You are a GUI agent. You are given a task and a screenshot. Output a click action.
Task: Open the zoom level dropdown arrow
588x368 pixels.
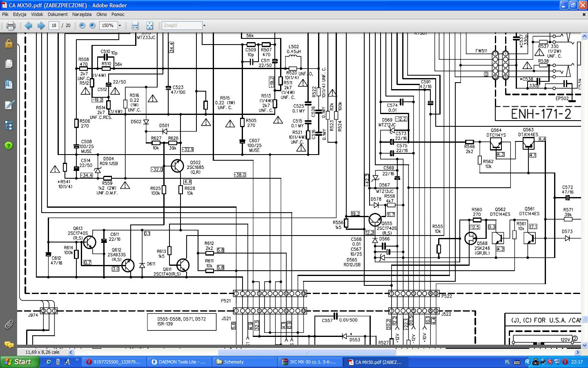[120, 25]
